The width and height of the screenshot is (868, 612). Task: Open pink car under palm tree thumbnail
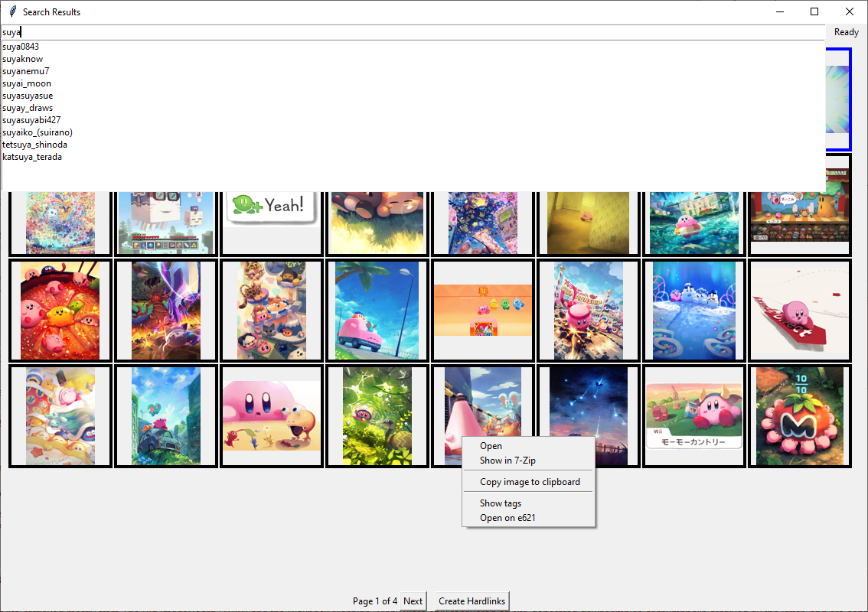point(377,311)
